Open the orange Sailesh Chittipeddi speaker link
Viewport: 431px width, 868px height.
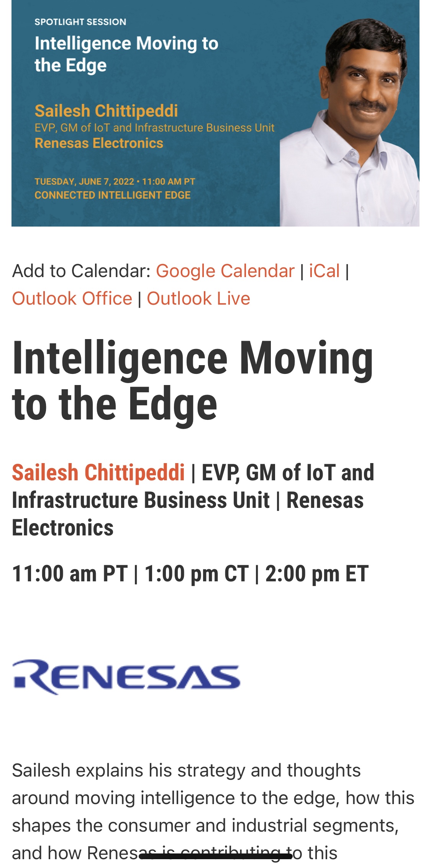[98, 472]
